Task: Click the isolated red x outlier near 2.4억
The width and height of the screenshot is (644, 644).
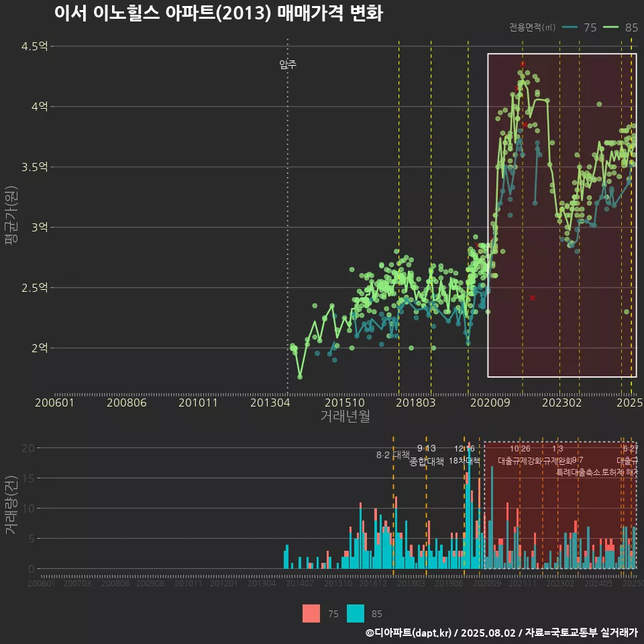Action: (532, 298)
